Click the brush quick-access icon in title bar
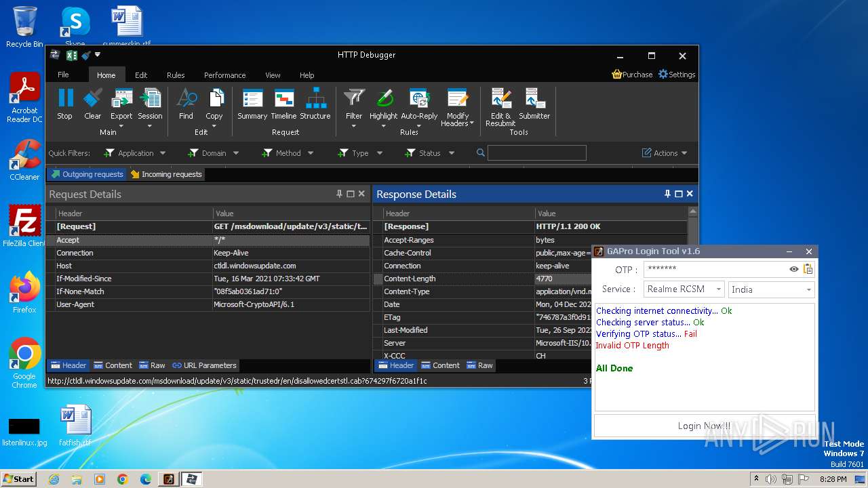This screenshot has width=868, height=488. coord(85,55)
